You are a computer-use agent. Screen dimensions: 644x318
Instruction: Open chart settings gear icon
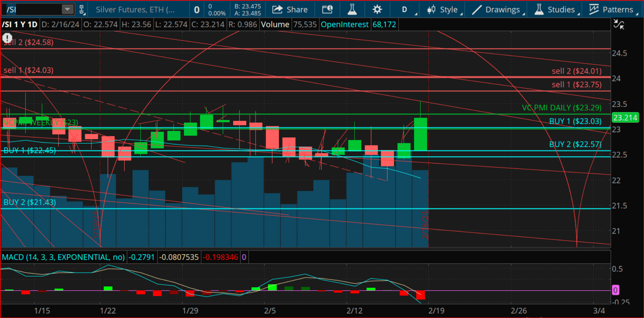(377, 9)
